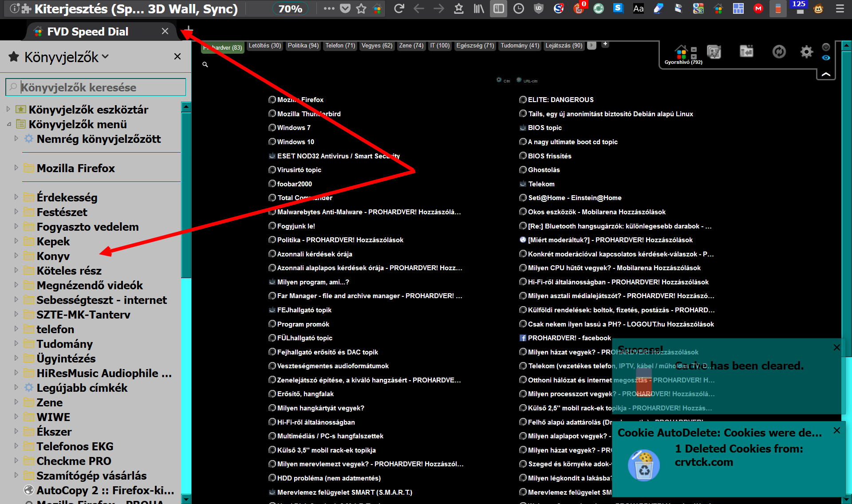This screenshot has height=504, width=852.
Task: Toggle the sidebar toolbar button
Action: pos(498,8)
